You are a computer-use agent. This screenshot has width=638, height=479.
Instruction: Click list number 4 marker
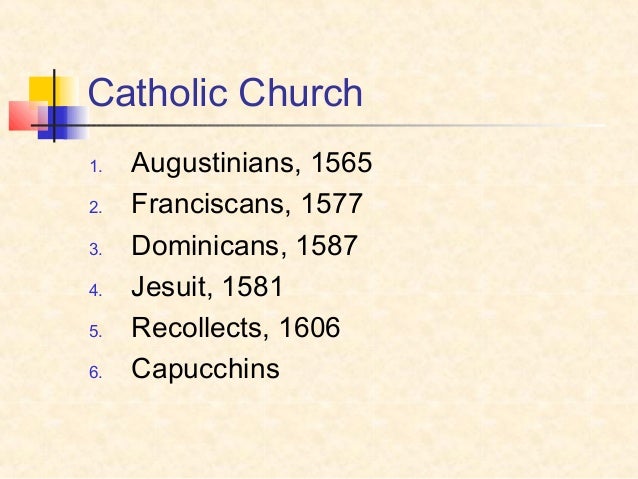click(x=96, y=291)
